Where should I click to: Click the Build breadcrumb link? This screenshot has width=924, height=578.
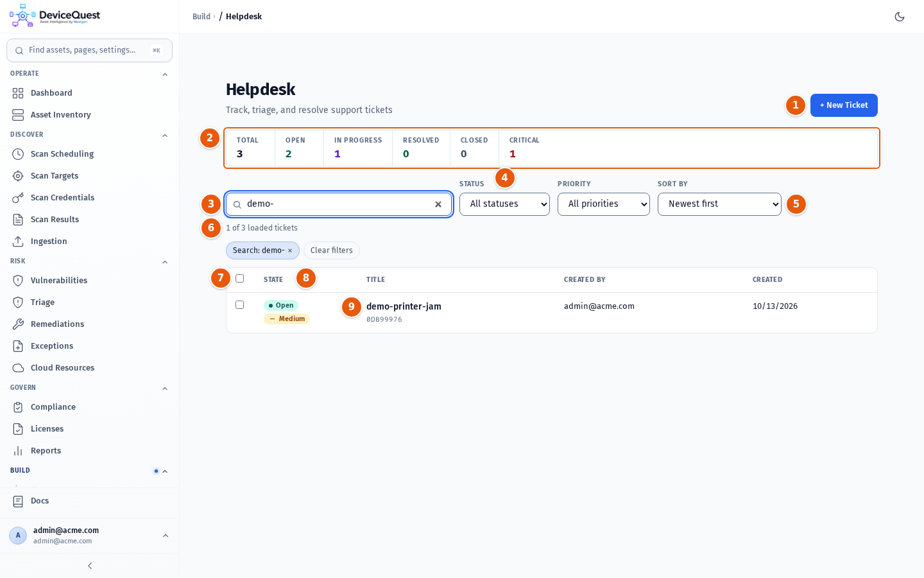point(201,17)
